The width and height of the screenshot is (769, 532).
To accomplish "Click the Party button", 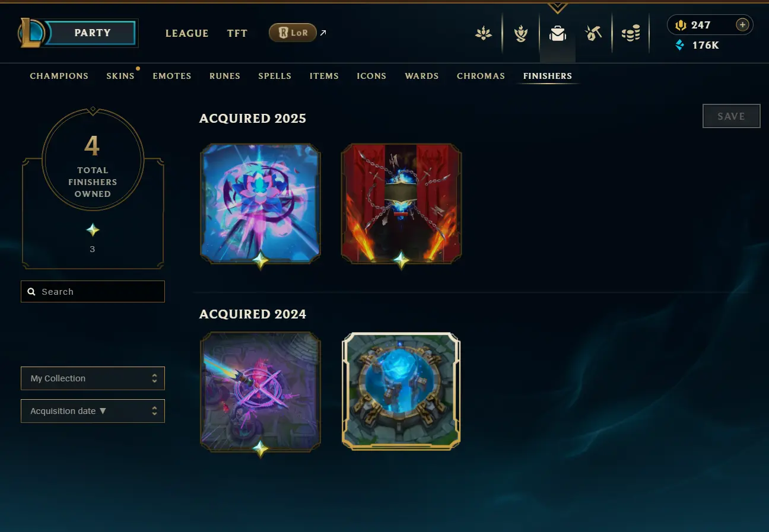I will pos(92,33).
